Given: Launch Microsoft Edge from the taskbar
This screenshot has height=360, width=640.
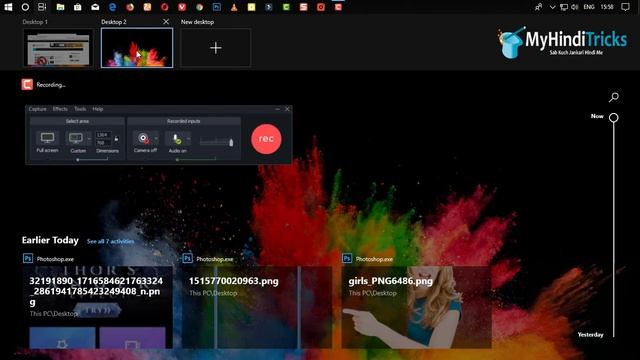Looking at the screenshot, I should tap(113, 7).
